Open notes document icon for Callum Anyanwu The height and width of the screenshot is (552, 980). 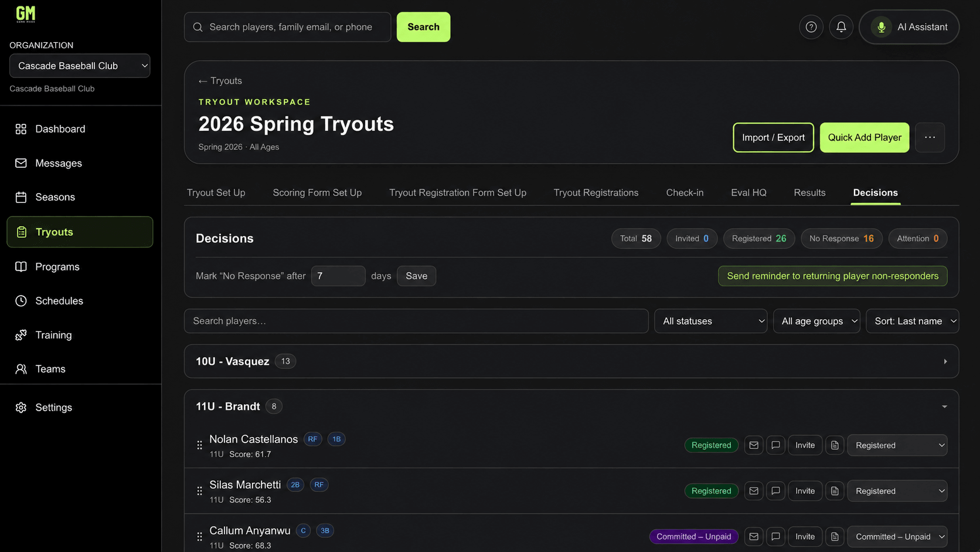coord(835,537)
